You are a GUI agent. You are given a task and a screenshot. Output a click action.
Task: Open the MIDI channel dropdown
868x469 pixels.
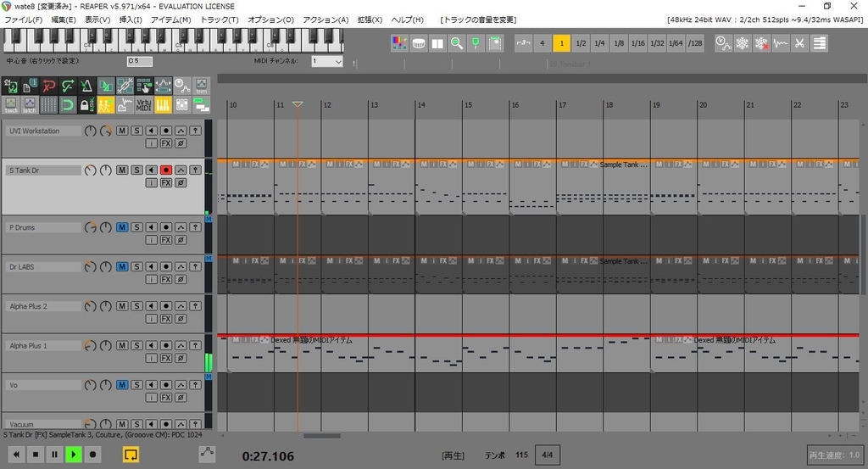pos(326,61)
